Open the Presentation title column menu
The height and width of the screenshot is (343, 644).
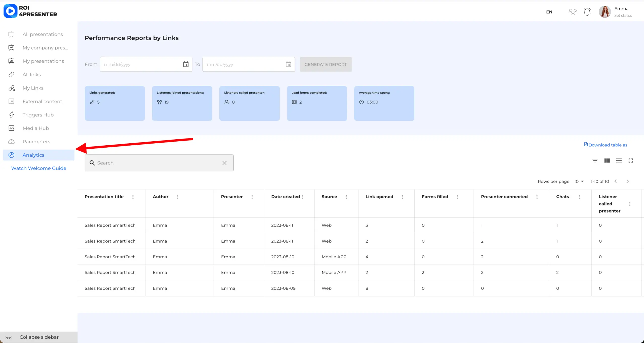pyautogui.click(x=133, y=197)
